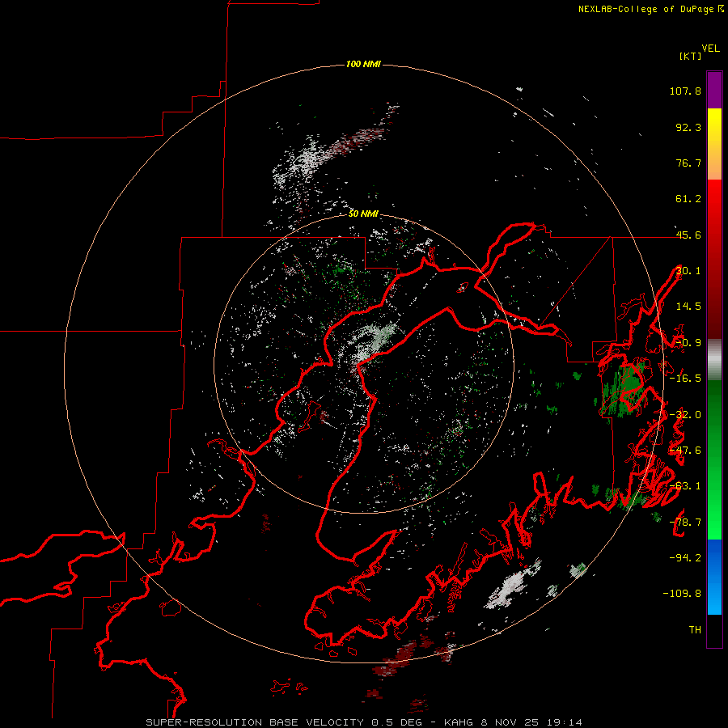Click the -32.0 legend value
728x728 pixels.
pos(685,415)
